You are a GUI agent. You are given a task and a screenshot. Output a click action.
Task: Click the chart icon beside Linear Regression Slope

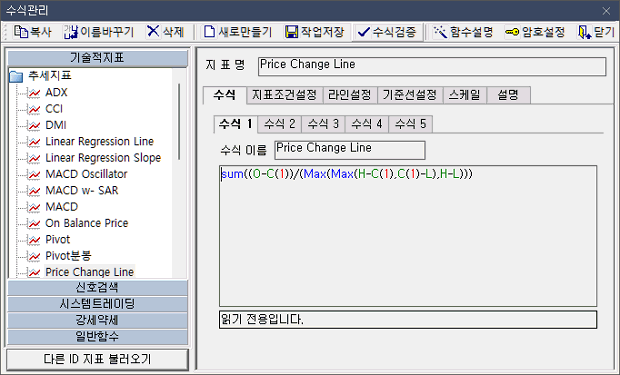[x=34, y=158]
